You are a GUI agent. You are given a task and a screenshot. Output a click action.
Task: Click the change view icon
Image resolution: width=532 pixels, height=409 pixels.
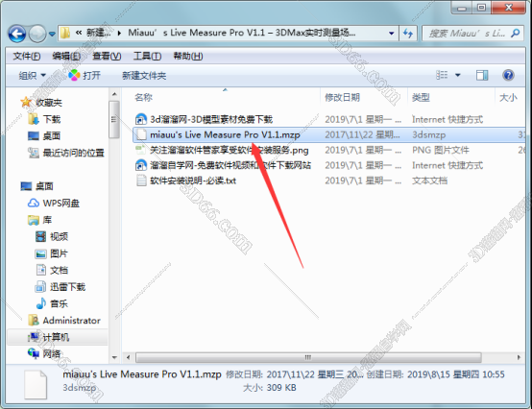point(442,75)
